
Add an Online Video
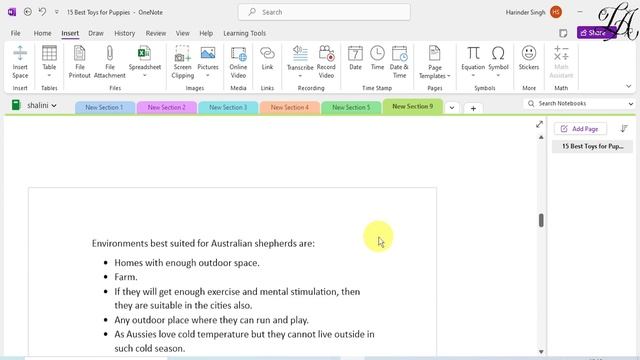point(238,62)
